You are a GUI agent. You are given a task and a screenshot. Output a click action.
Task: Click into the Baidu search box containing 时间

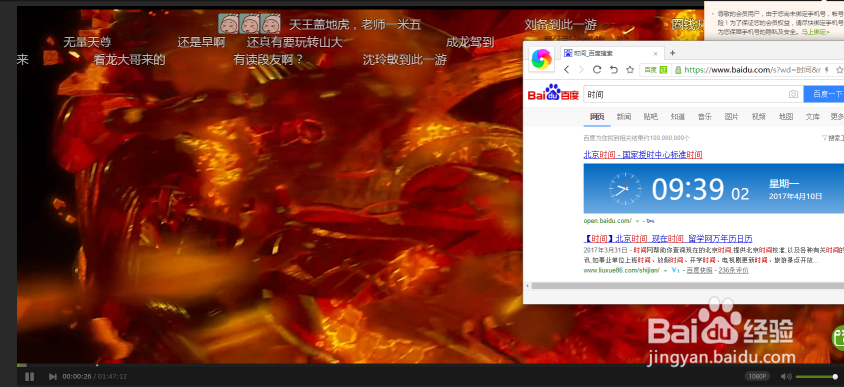(693, 94)
